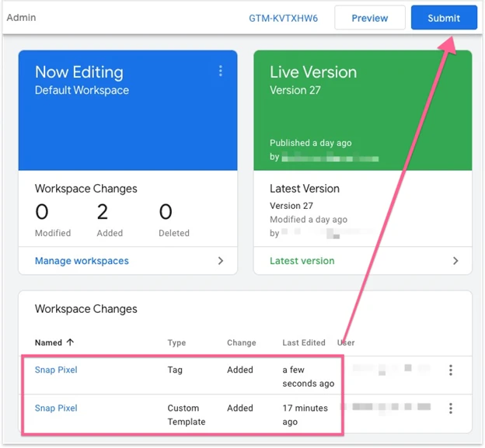
Task: Click the chevron next to Manage workspaces
Action: click(x=221, y=261)
